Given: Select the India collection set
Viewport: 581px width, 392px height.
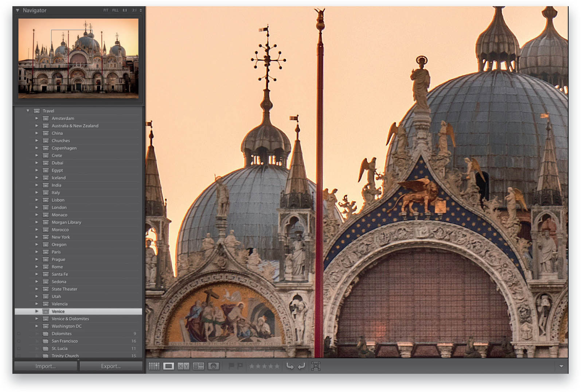Looking at the screenshot, I should (78, 185).
